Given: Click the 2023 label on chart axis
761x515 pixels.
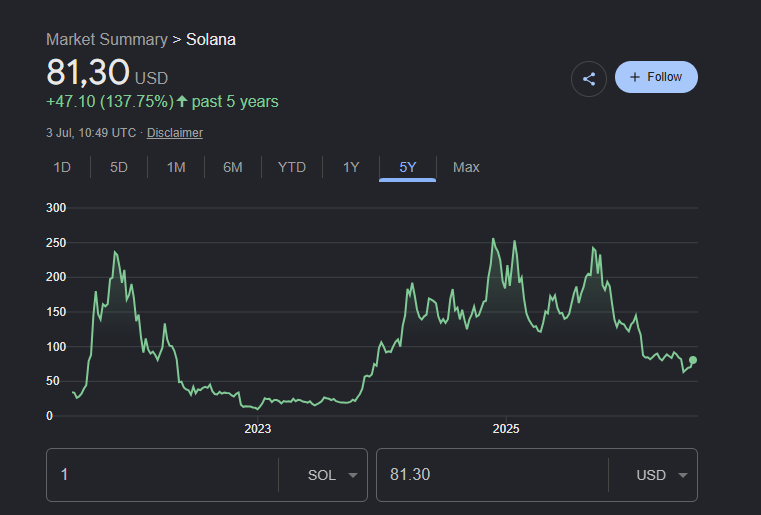Looking at the screenshot, I should pyautogui.click(x=258, y=429).
